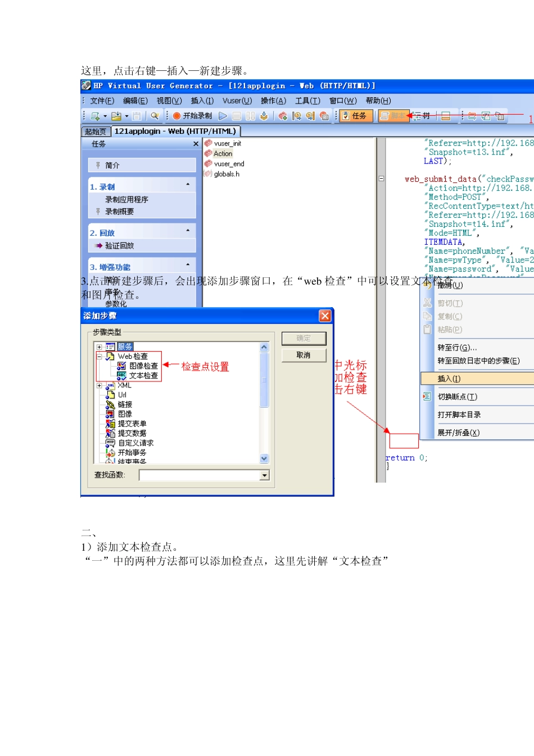Open 简介 in the task pane
Screen dimensions: 534x756
(x=112, y=165)
